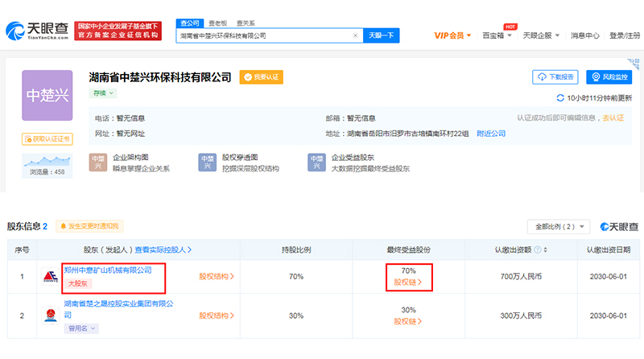Click the 企业架构图 label text
This screenshot has height=359, width=644.
click(130, 157)
